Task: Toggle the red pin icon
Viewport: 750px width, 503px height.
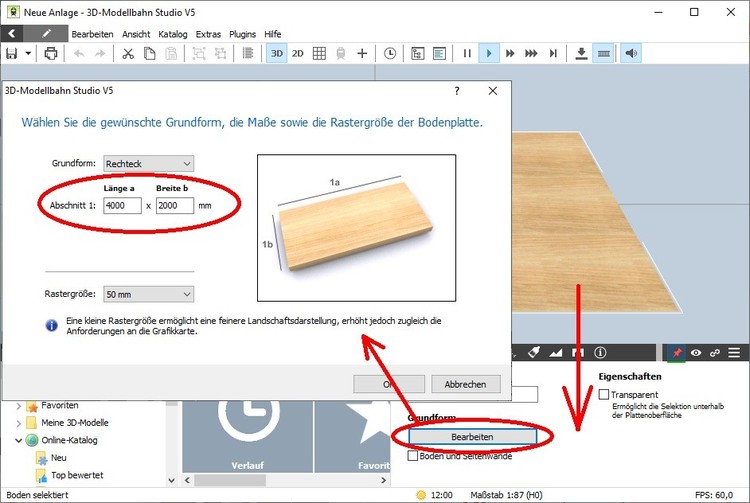Action: pyautogui.click(x=676, y=353)
